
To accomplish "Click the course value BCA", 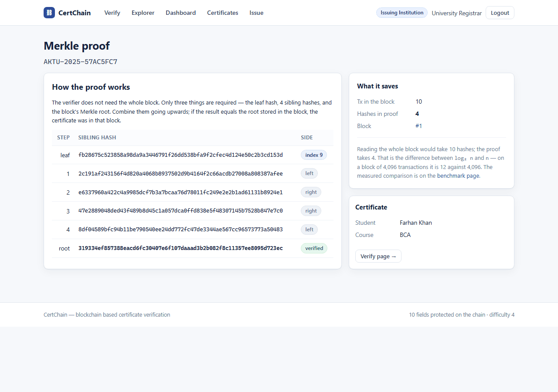I will [x=405, y=235].
